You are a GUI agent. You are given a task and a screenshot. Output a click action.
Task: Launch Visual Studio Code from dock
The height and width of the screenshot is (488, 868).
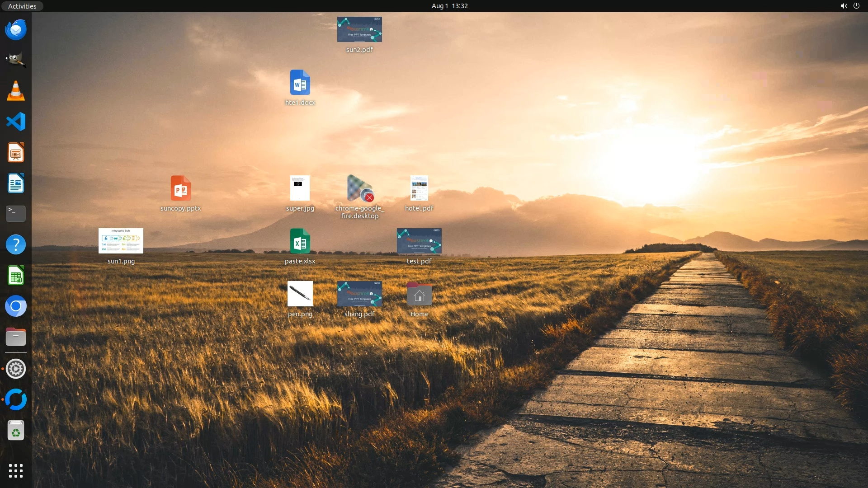[x=16, y=122]
